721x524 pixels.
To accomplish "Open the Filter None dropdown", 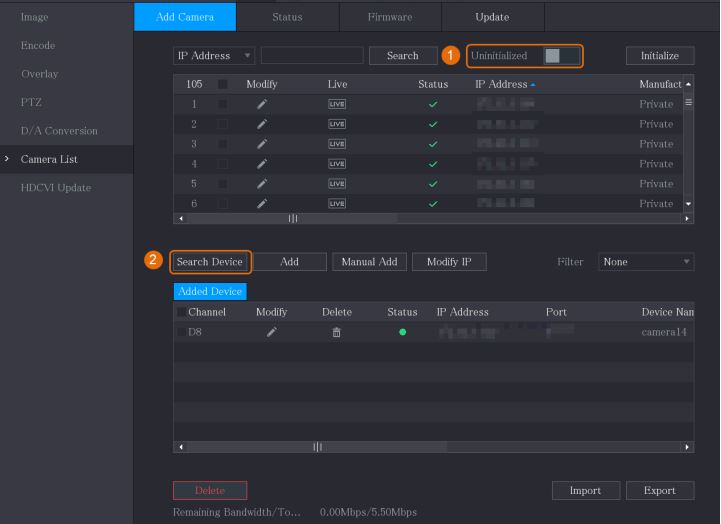I will 646,262.
